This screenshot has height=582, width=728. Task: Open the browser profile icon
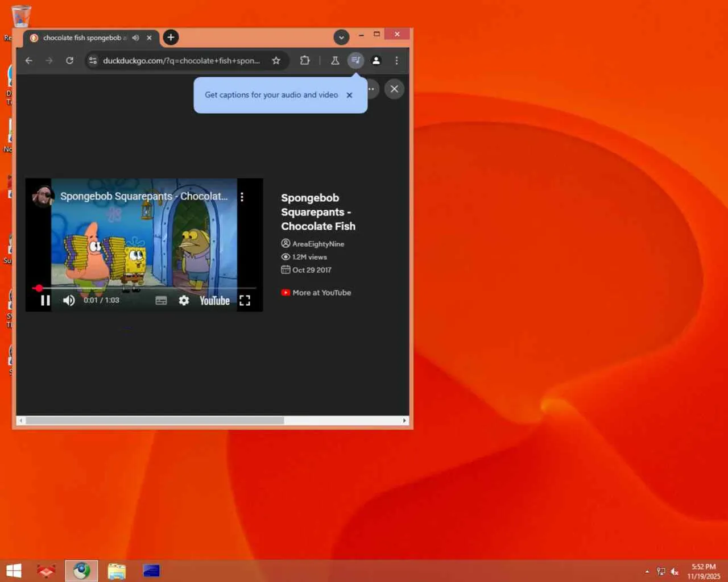click(376, 60)
